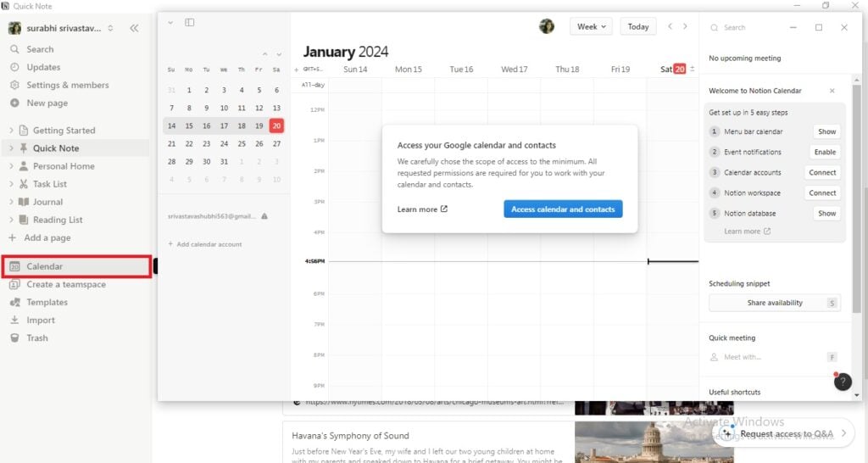The width and height of the screenshot is (868, 463).
Task: Open the Personal Home page
Action: [64, 166]
